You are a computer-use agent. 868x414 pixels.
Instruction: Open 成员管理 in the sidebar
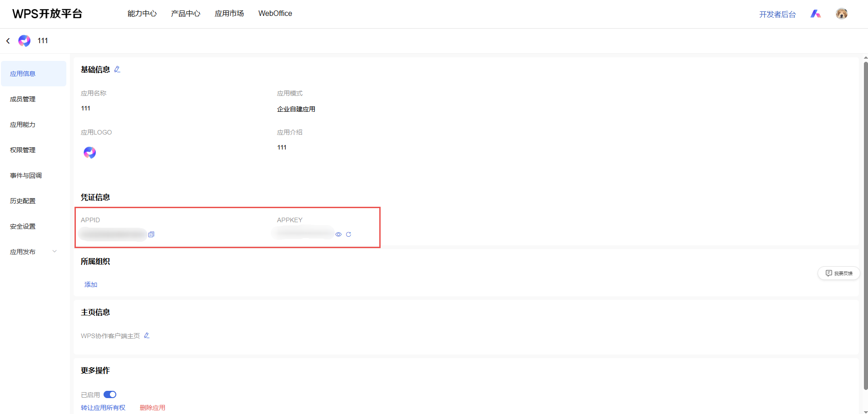(x=23, y=99)
